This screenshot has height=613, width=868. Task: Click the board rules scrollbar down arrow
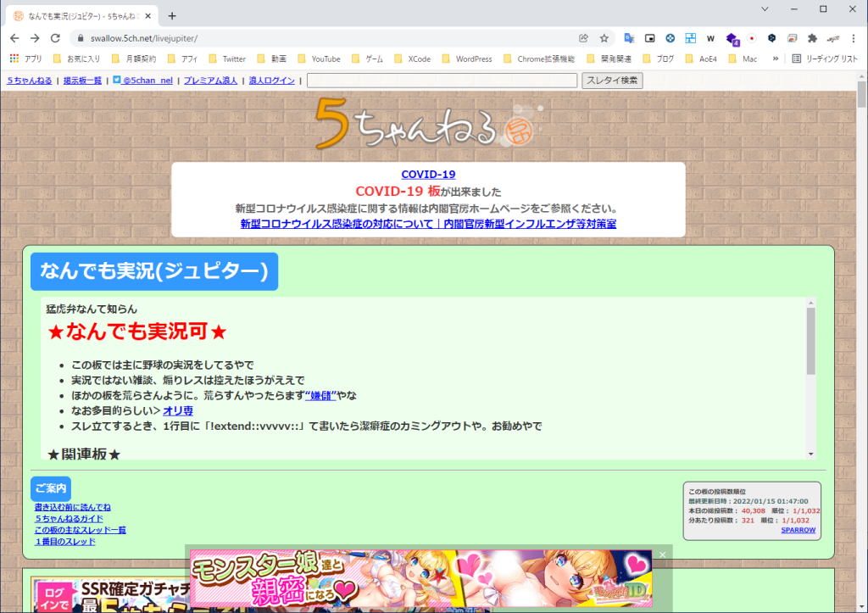click(x=810, y=454)
